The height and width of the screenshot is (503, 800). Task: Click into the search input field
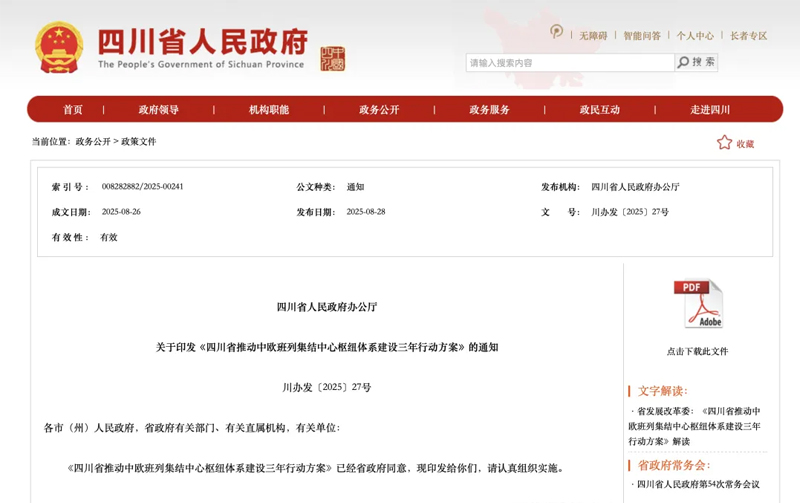pyautogui.click(x=570, y=63)
